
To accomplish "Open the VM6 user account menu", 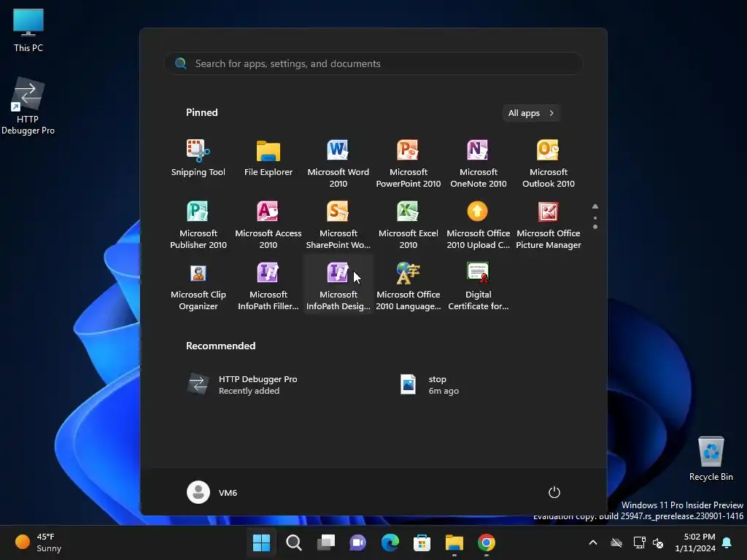I will (x=212, y=492).
